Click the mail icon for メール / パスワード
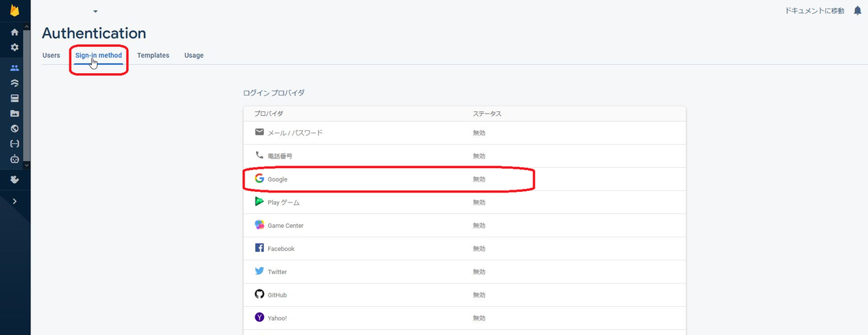The width and height of the screenshot is (868, 335). point(260,132)
